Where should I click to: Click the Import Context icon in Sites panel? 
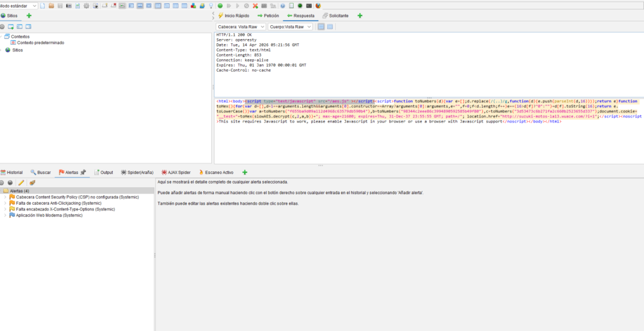click(19, 26)
